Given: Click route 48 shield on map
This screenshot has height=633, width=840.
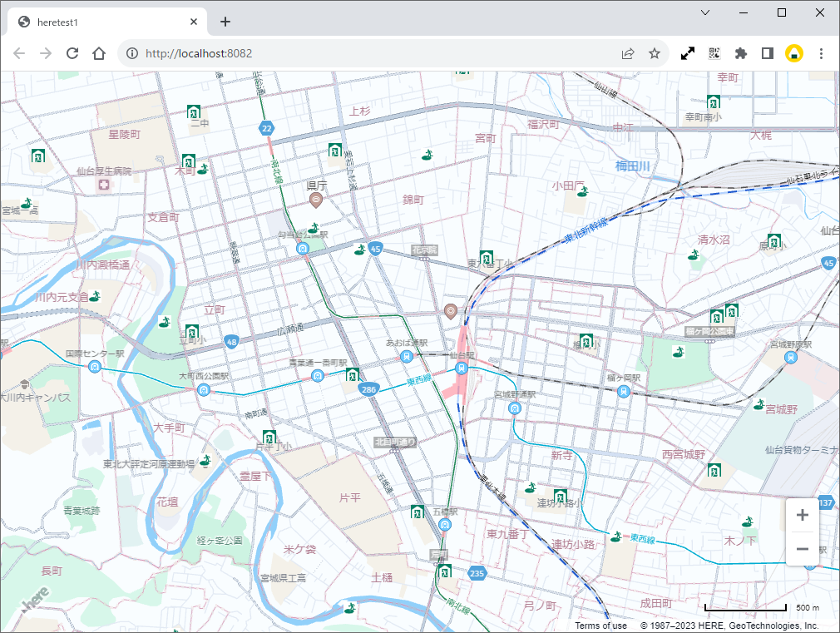Looking at the screenshot, I should click(x=231, y=342).
